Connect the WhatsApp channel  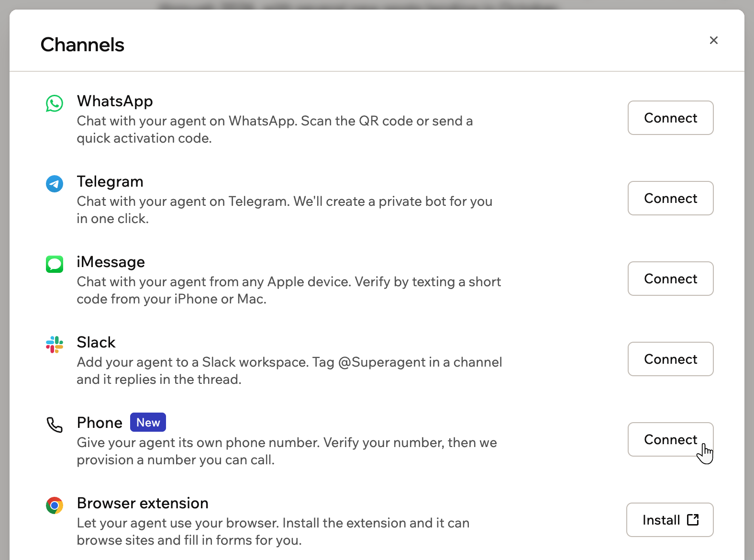671,118
